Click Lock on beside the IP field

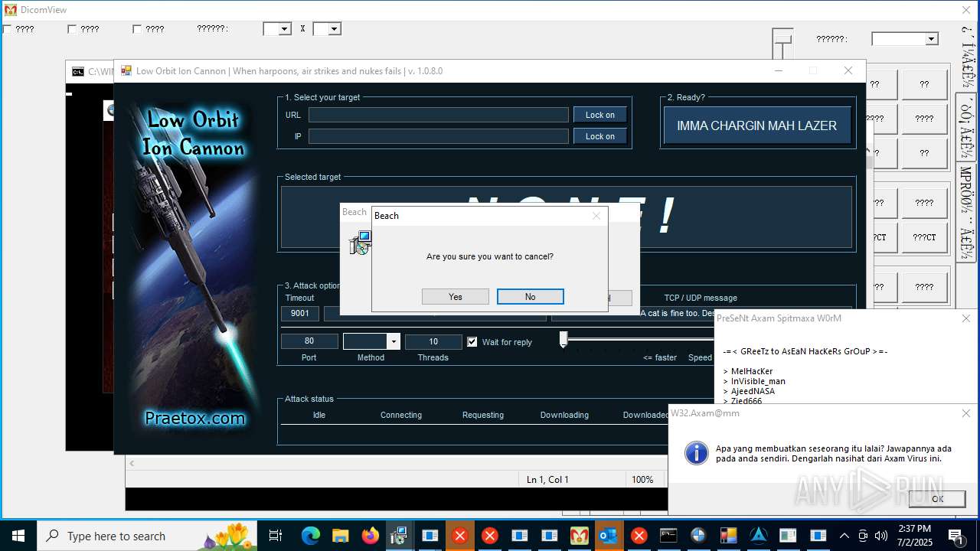click(600, 136)
